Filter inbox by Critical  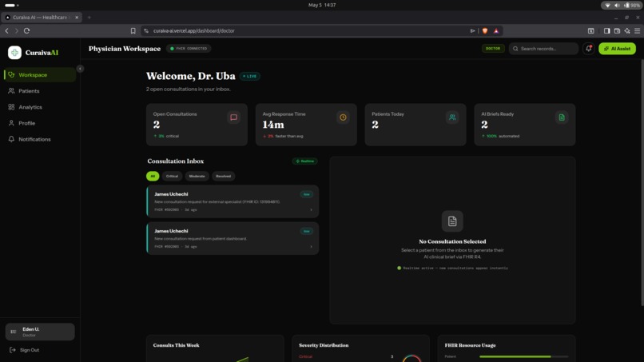click(172, 176)
